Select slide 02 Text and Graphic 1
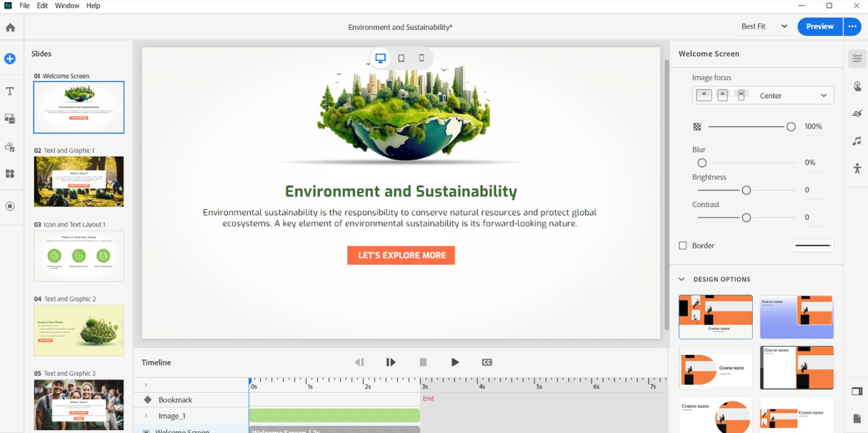 pyautogui.click(x=79, y=181)
